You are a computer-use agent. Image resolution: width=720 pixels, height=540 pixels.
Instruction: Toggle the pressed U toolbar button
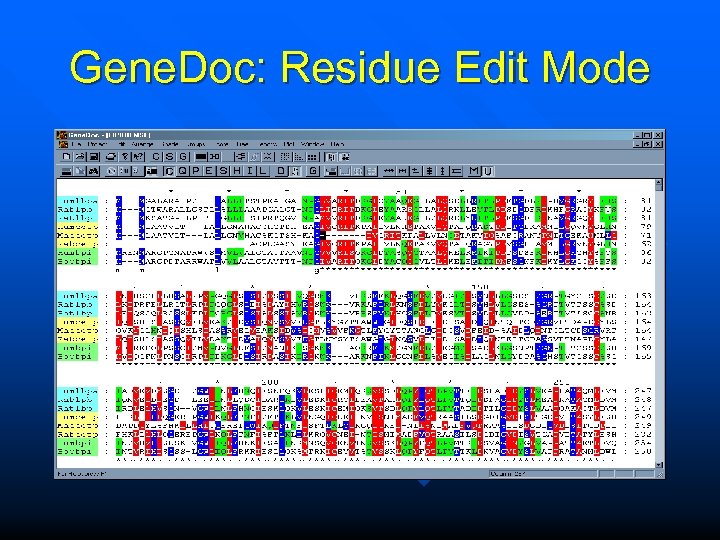click(488, 171)
